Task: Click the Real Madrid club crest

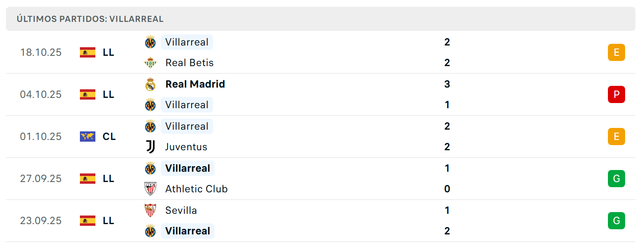Action: (150, 84)
